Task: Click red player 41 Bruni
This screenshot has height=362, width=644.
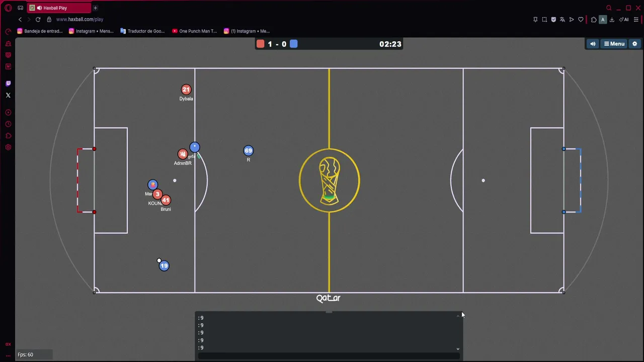Action: click(166, 200)
